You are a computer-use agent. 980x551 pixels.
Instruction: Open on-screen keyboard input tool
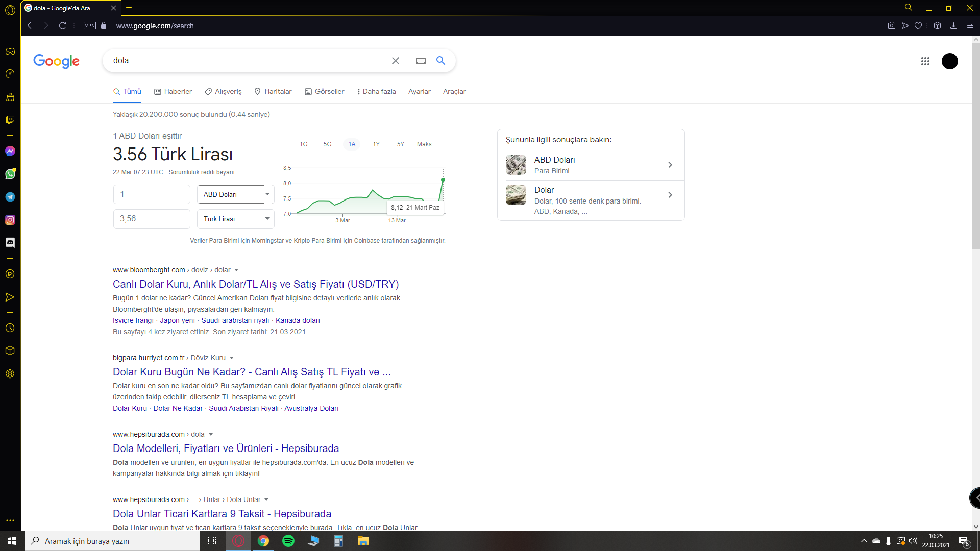(421, 61)
